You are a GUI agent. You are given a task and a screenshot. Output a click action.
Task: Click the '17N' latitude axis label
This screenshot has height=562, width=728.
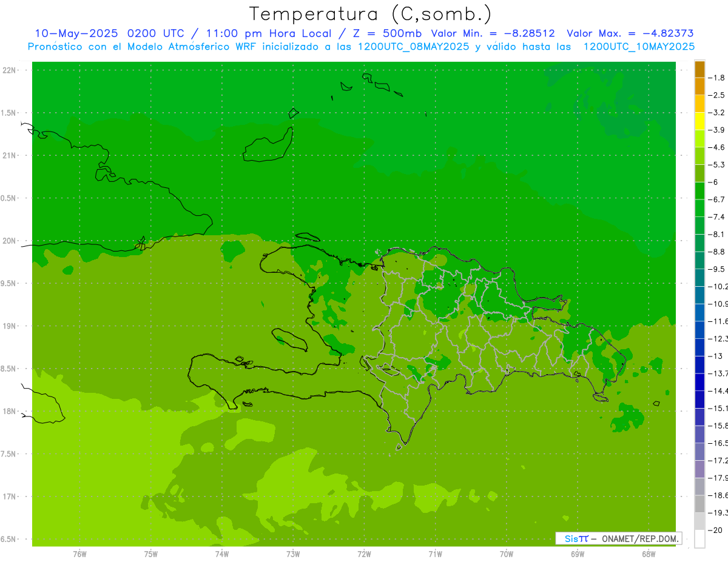[x=10, y=497]
